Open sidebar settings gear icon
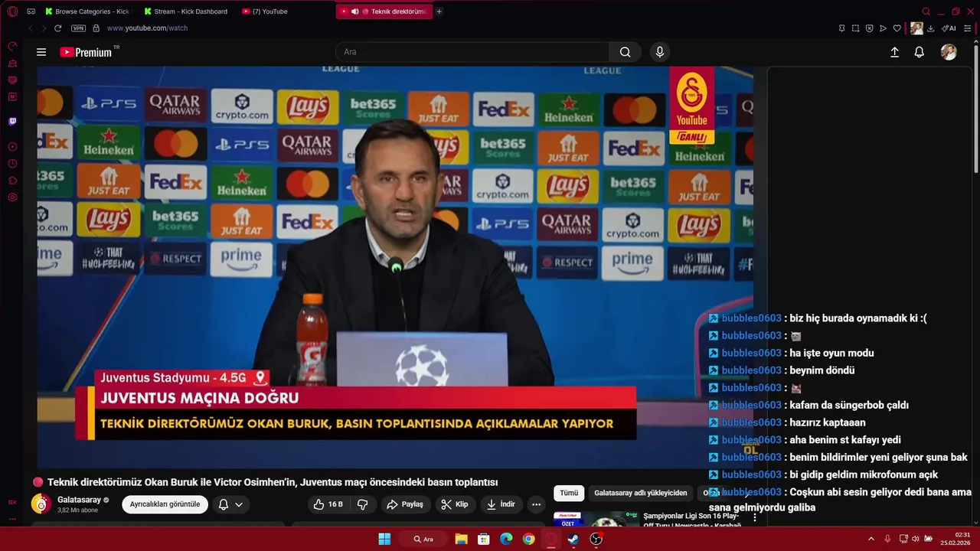 click(x=12, y=197)
